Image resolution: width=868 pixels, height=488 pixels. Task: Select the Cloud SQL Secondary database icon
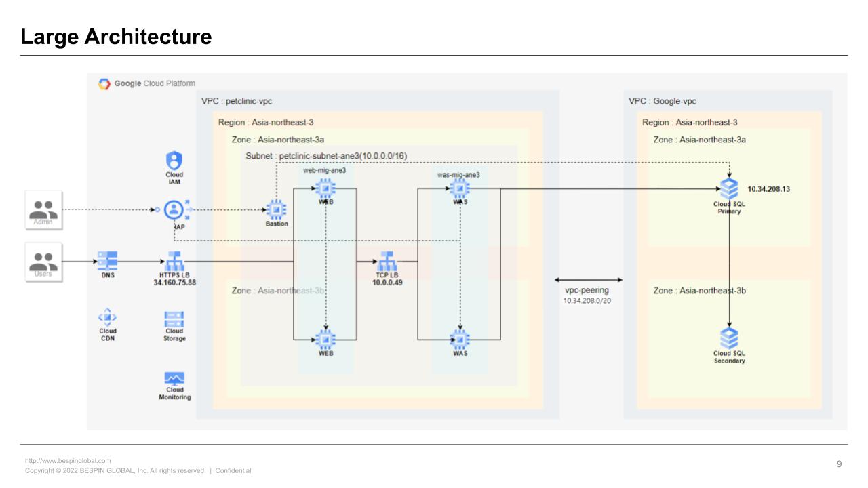pyautogui.click(x=729, y=339)
